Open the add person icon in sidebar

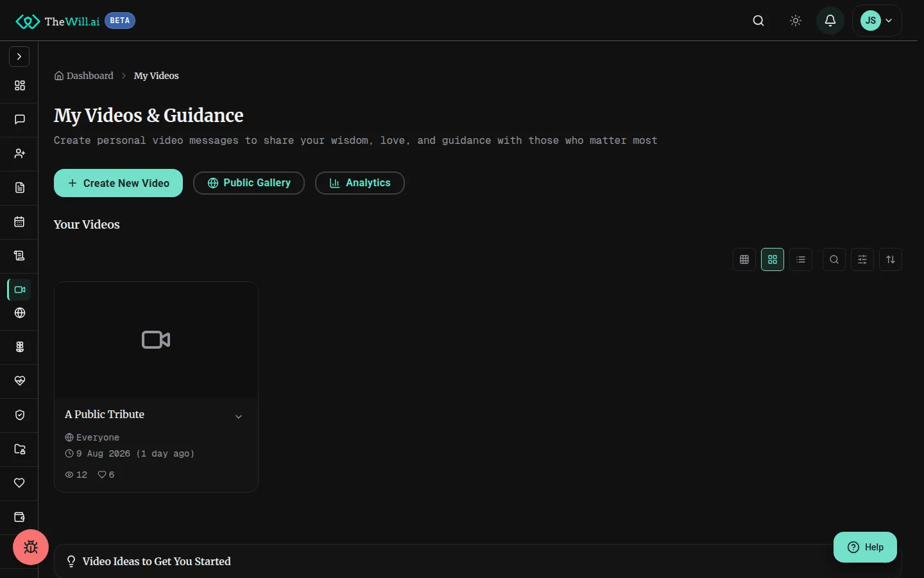point(20,153)
